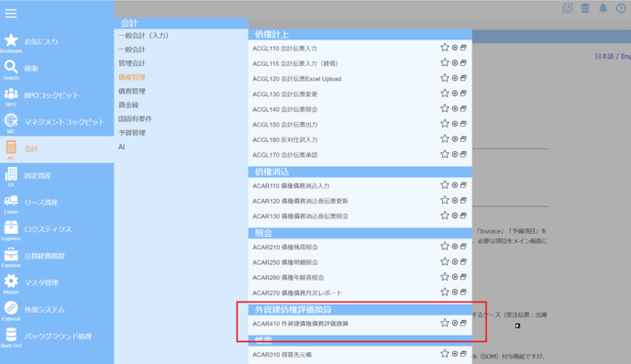Viewport: 631px width, 364px height.
Task: Toggle favorite star for ACGL140 会計伝票照会
Action: [x=445, y=108]
